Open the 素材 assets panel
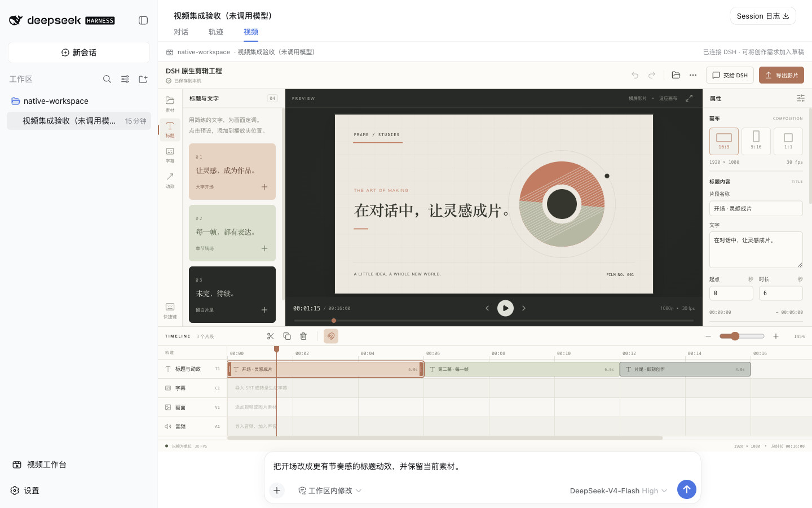 pyautogui.click(x=170, y=104)
